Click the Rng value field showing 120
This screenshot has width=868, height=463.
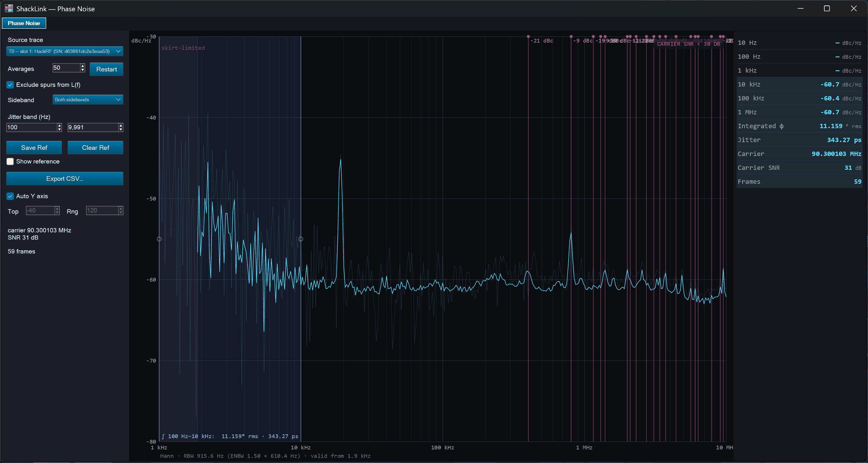coord(102,210)
